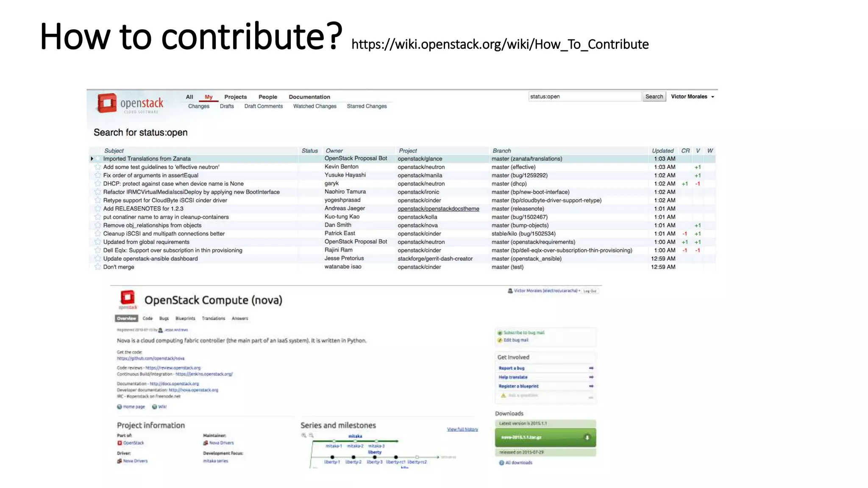The image size is (868, 488).
Task: Switch to the Code tab in Launchpad
Action: pos(147,318)
